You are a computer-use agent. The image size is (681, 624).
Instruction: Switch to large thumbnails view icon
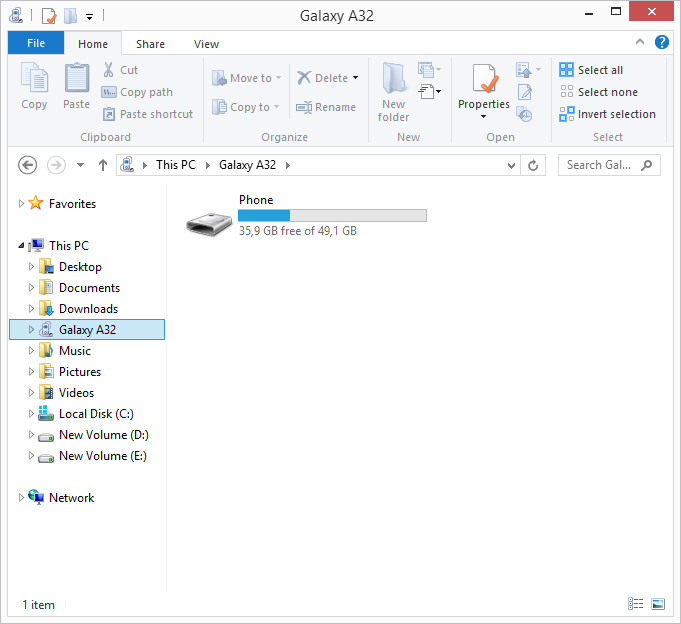658,604
